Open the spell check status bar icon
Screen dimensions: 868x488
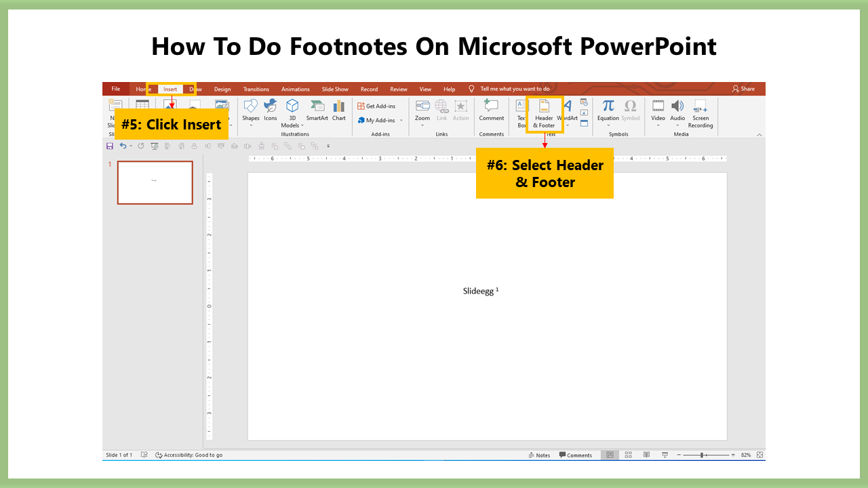[144, 455]
